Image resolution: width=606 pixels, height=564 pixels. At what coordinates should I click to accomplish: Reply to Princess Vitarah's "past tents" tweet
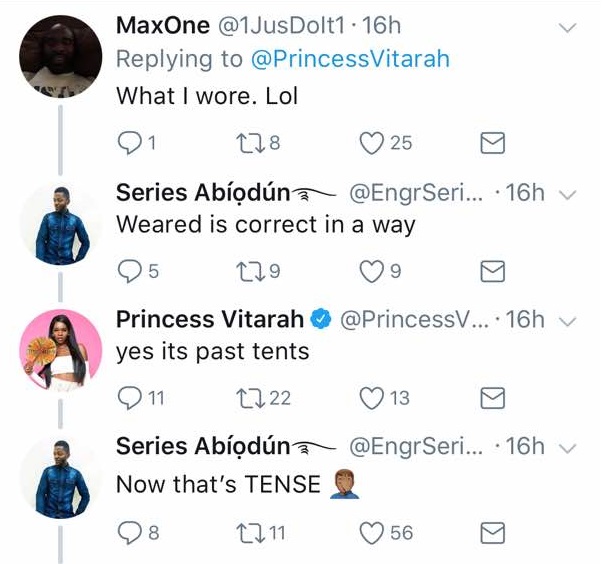(x=130, y=398)
